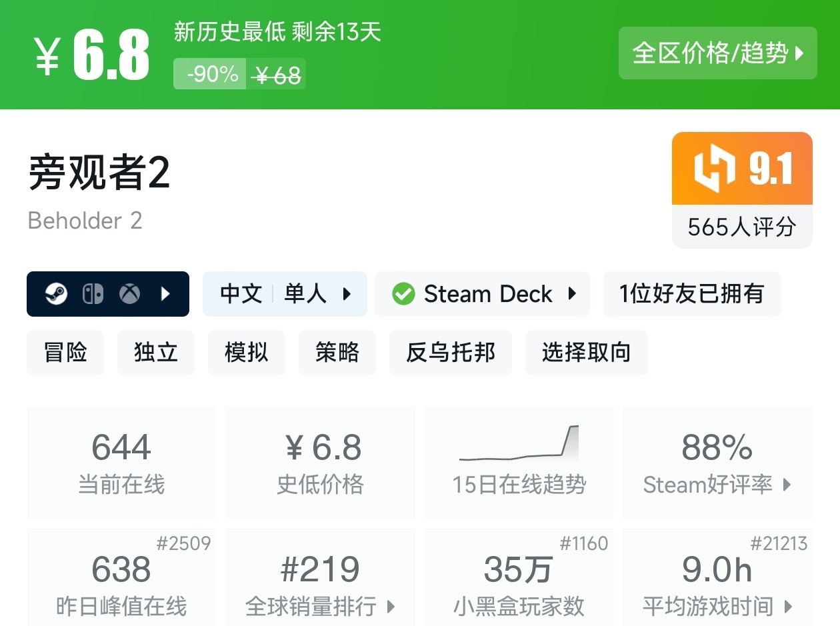Expand the platform list with the arrow
The width and height of the screenshot is (840, 626).
click(165, 293)
